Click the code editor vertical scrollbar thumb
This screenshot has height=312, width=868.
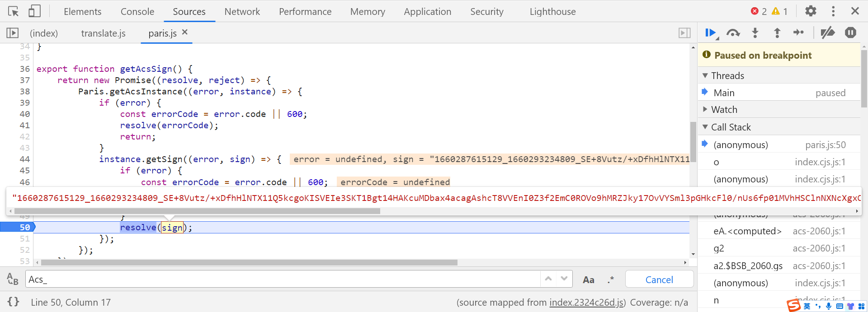click(x=693, y=142)
